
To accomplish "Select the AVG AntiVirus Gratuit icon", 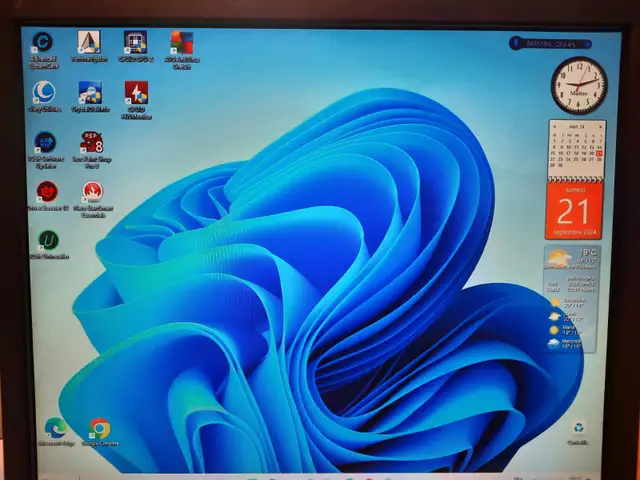I will point(182,50).
